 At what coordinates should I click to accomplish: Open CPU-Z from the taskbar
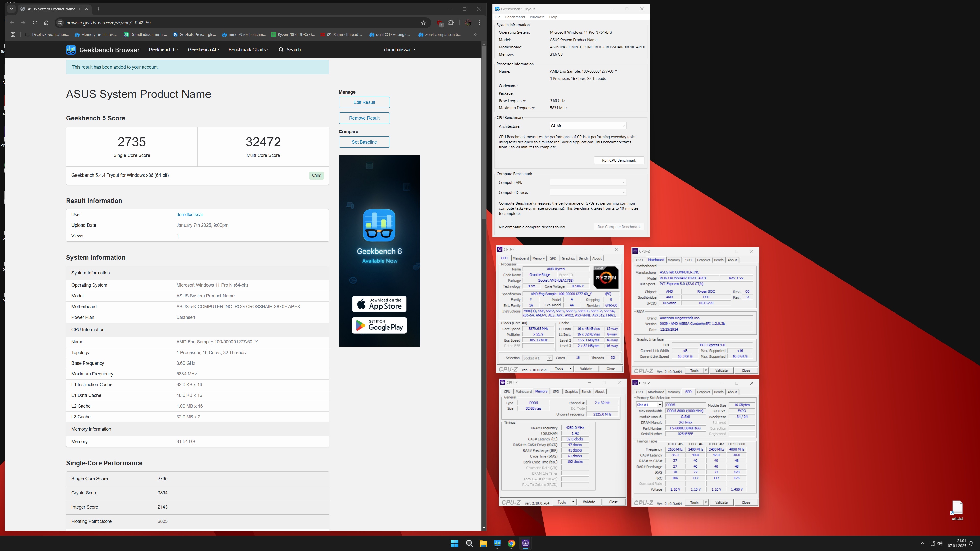[525, 543]
